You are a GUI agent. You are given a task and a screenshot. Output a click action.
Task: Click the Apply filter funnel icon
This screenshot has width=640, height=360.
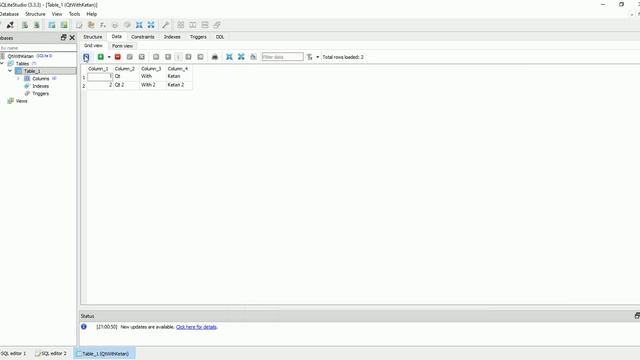click(309, 57)
